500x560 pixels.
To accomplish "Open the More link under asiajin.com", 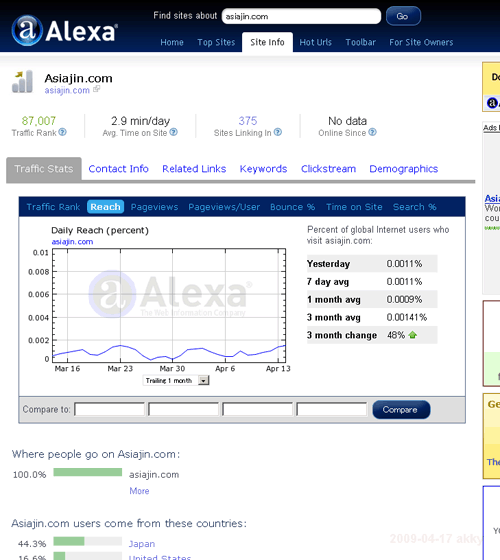I will [x=139, y=491].
